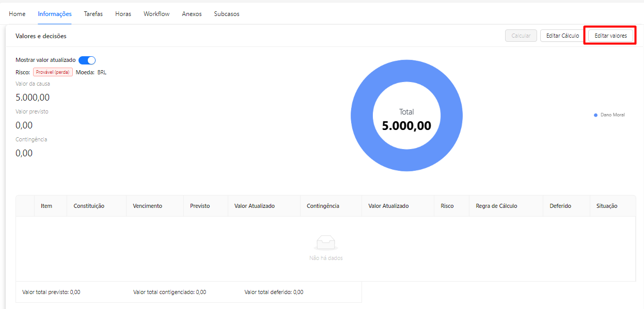This screenshot has height=309, width=644.
Task: Click the Editar Cálculo button
Action: (563, 36)
